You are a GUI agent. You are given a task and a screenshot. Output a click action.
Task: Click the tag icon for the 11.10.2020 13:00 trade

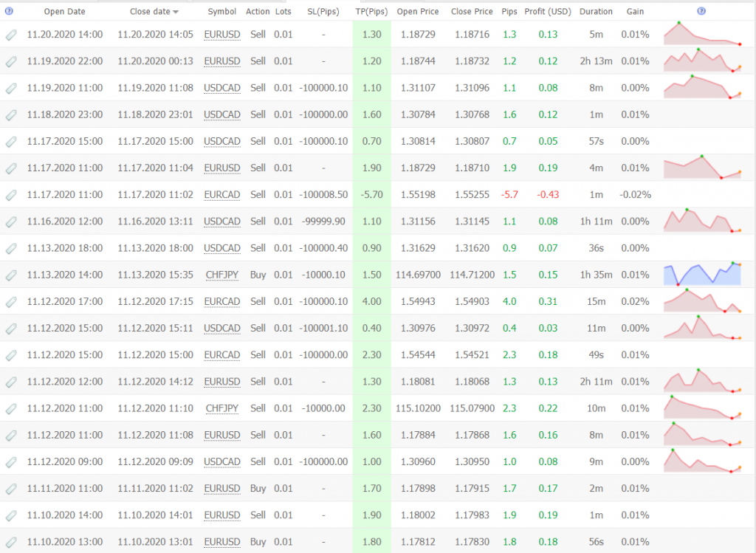pos(10,541)
